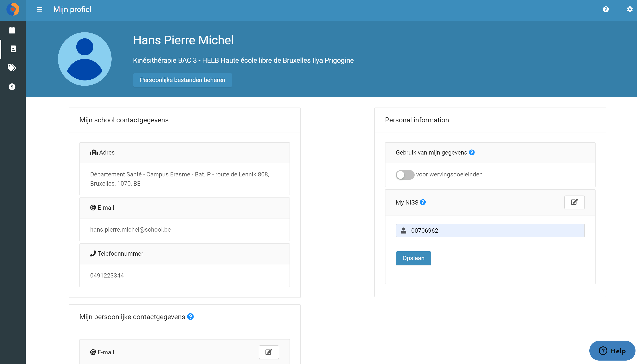Screen dimensions: 637x364
Task: Open the floating Help button
Action: pyautogui.click(x=612, y=351)
